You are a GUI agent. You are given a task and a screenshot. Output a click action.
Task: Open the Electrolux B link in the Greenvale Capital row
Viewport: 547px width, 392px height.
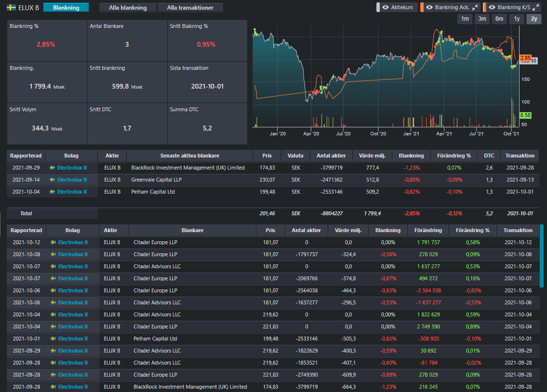click(x=72, y=180)
